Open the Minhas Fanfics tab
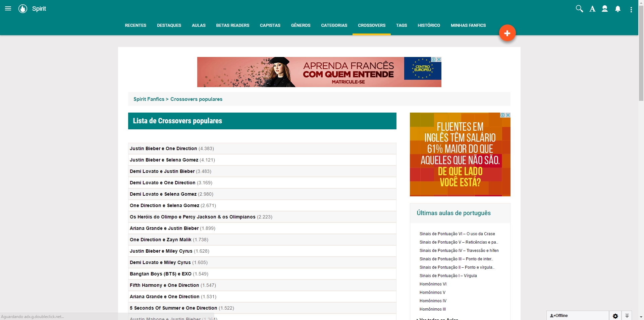This screenshot has width=644, height=320. click(468, 25)
